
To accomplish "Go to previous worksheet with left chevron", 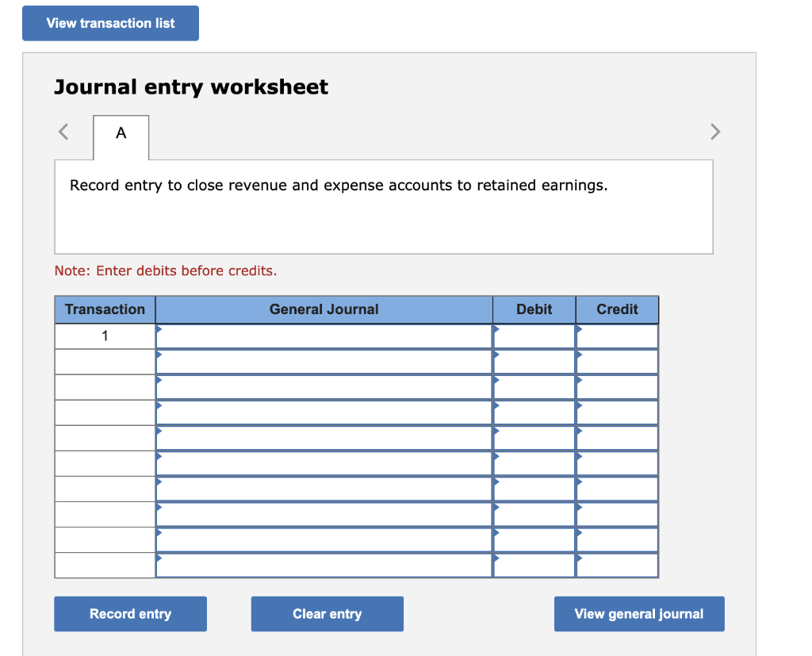I will click(x=63, y=132).
